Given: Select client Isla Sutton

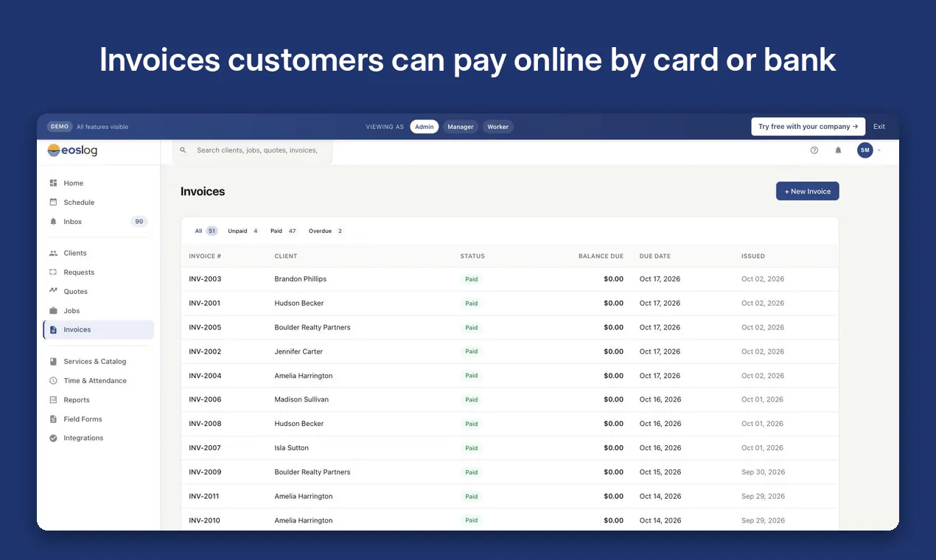Looking at the screenshot, I should click(x=292, y=448).
